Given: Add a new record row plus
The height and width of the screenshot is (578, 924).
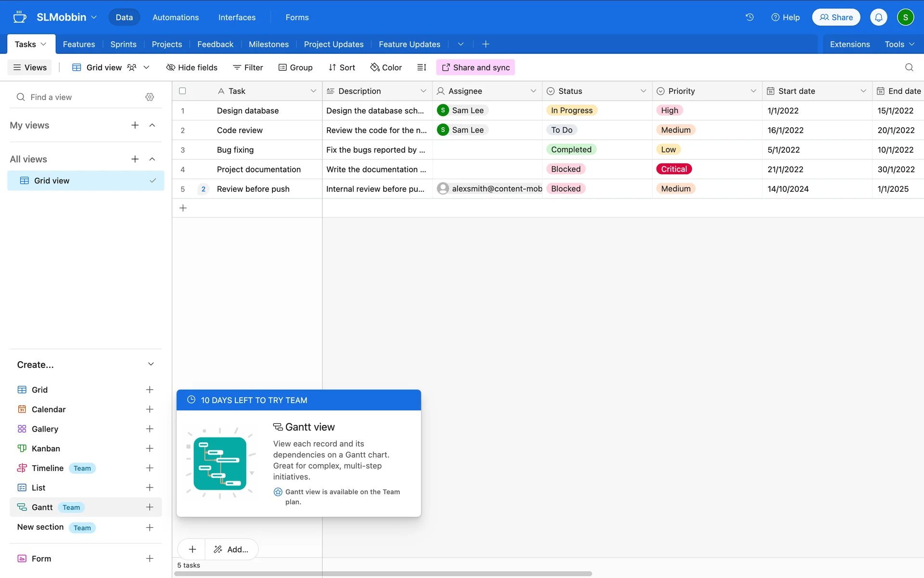Looking at the screenshot, I should pyautogui.click(x=183, y=208).
